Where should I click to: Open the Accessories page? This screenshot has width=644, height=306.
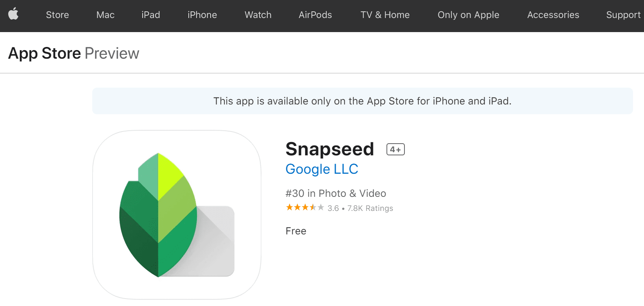tap(553, 15)
